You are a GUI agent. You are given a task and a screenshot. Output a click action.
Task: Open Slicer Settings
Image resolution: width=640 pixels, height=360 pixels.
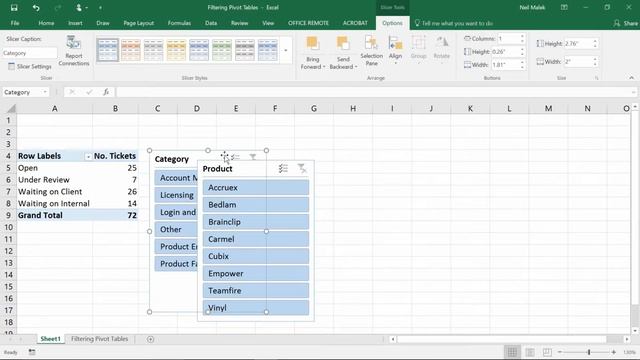30,66
